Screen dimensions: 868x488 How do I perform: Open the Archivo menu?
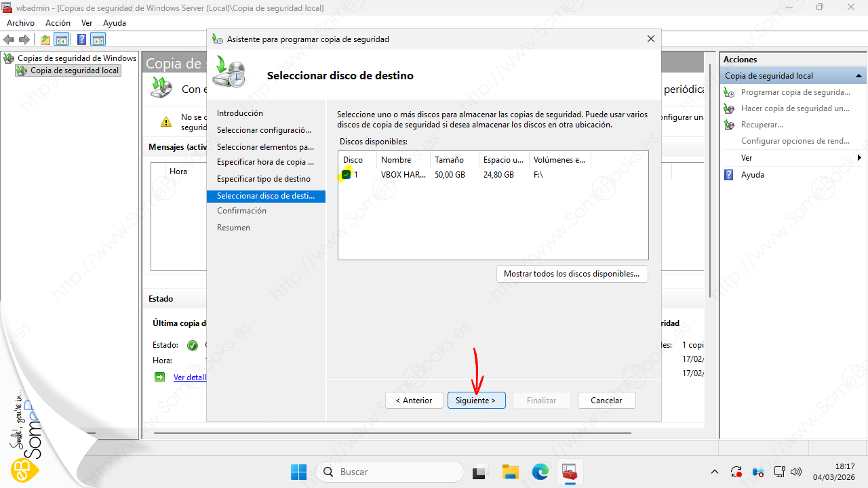click(20, 23)
